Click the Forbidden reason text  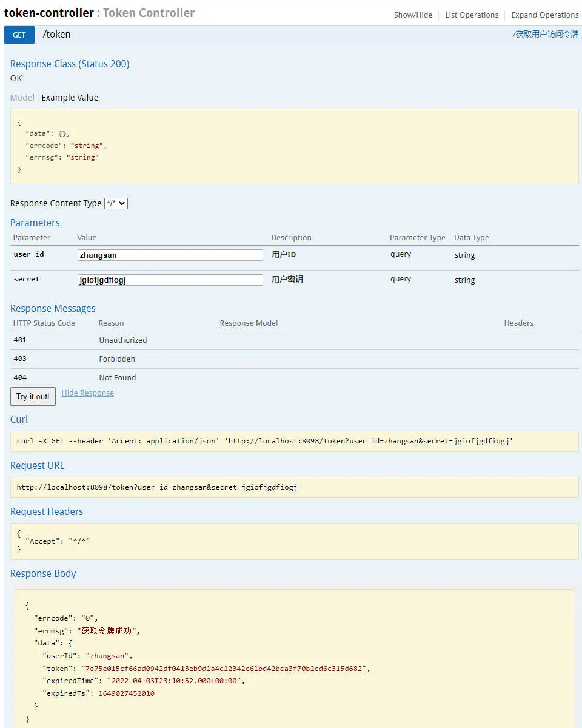tap(117, 359)
